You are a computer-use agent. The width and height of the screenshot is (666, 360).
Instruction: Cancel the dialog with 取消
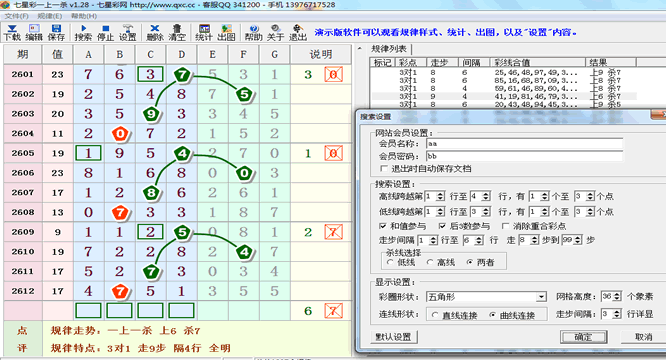tap(643, 337)
